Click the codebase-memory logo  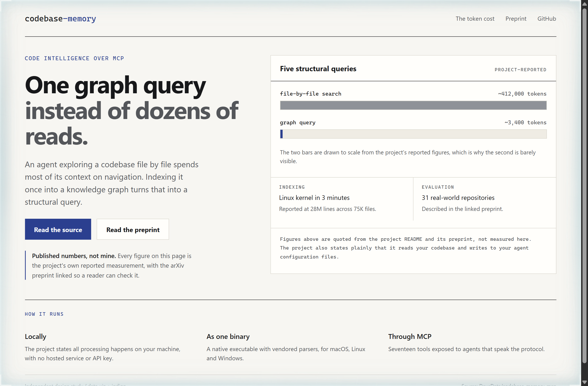(60, 19)
